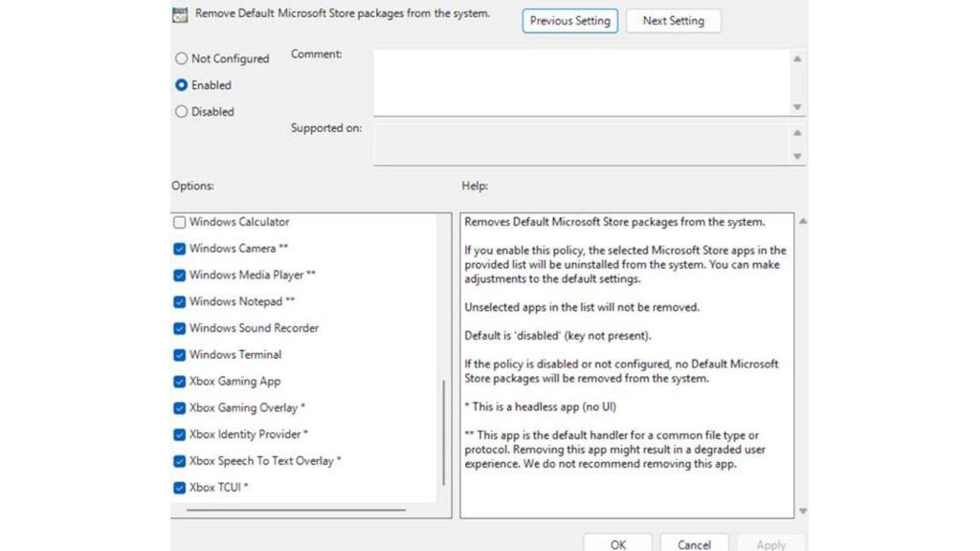Image resolution: width=980 pixels, height=551 pixels.
Task: Uncheck Xbox Speech To Text Overlay
Action: pos(178,461)
